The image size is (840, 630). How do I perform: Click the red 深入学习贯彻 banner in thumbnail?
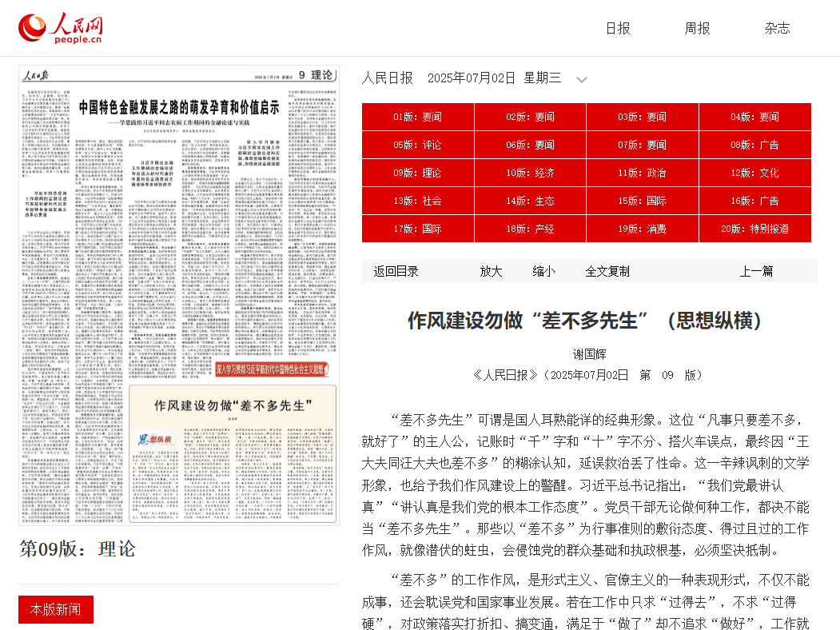point(272,369)
